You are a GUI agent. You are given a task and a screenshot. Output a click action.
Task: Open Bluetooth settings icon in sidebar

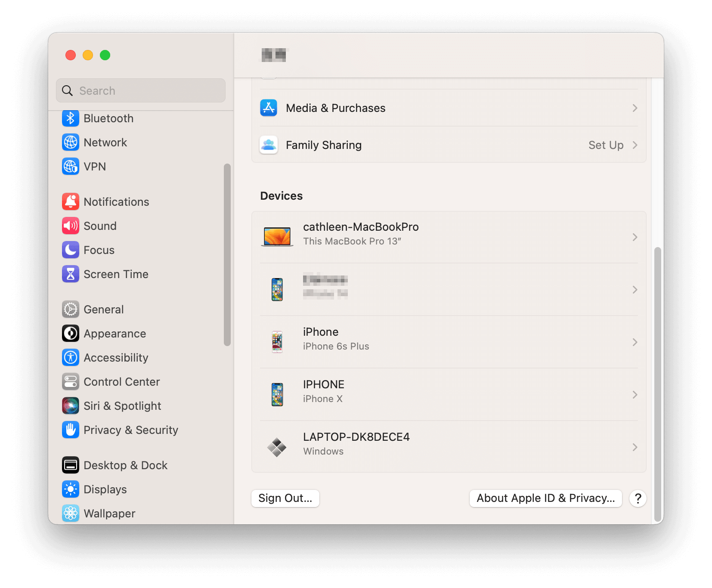coord(71,118)
